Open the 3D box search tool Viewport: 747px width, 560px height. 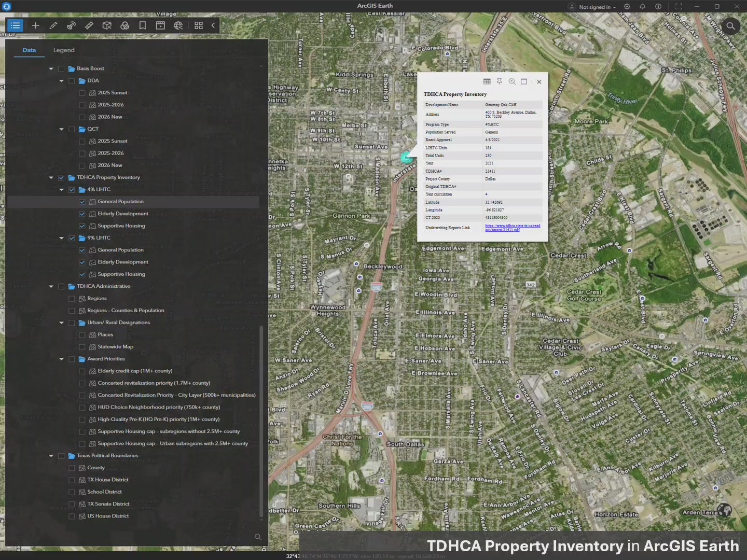coord(107,25)
